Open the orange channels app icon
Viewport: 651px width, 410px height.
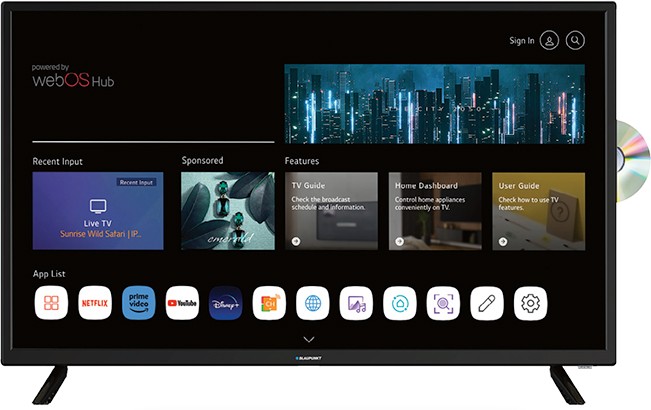[269, 303]
